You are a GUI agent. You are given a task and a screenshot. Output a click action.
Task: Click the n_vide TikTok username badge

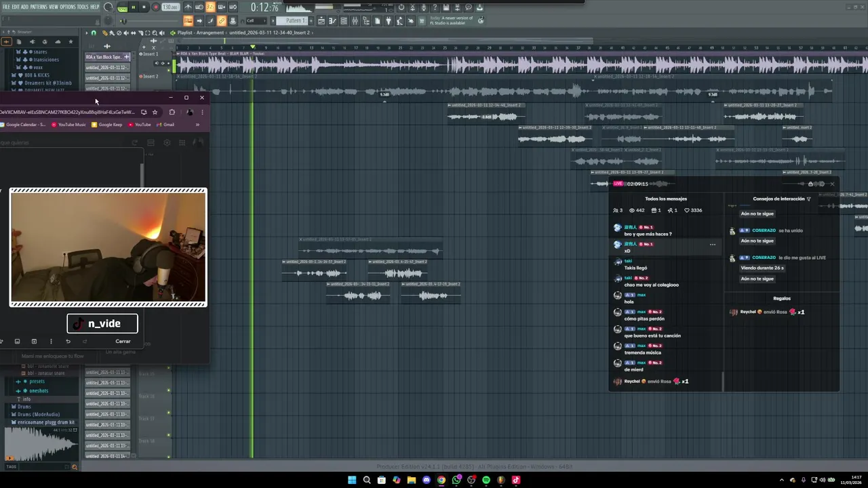(x=102, y=323)
